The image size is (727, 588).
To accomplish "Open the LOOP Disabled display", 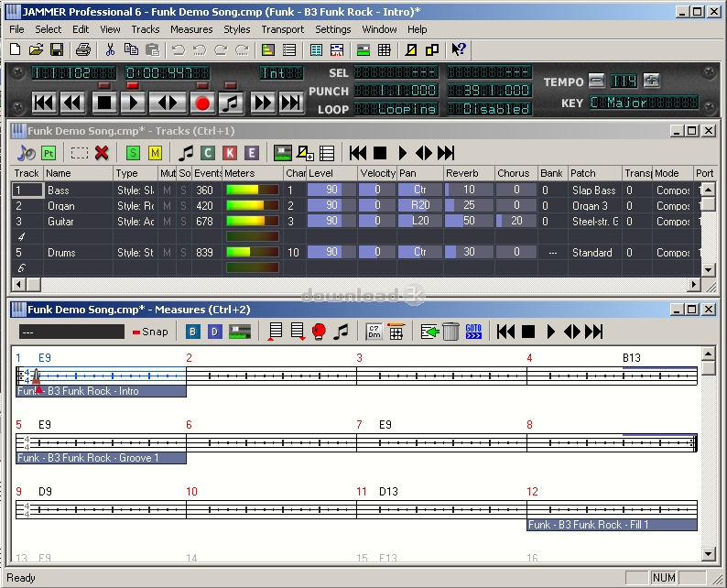I will [x=489, y=109].
